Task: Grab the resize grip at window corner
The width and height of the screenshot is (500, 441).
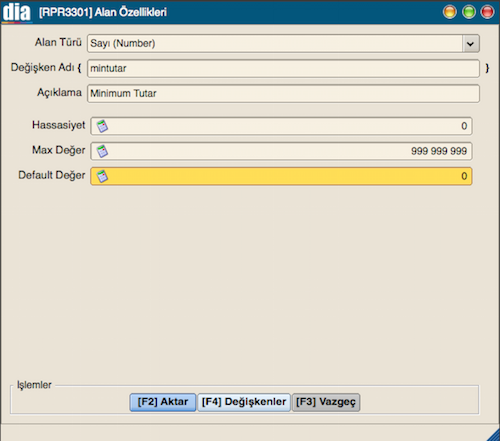Action: pyautogui.click(x=493, y=434)
